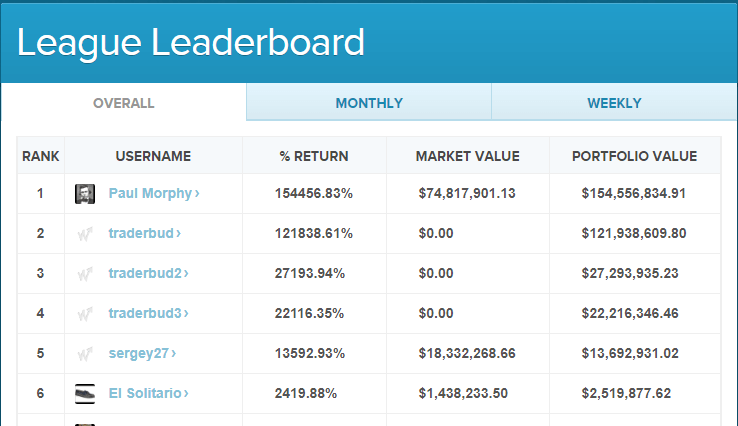The image size is (738, 426).
Task: Switch to the Weekly leaderboard tab
Action: pyautogui.click(x=614, y=103)
